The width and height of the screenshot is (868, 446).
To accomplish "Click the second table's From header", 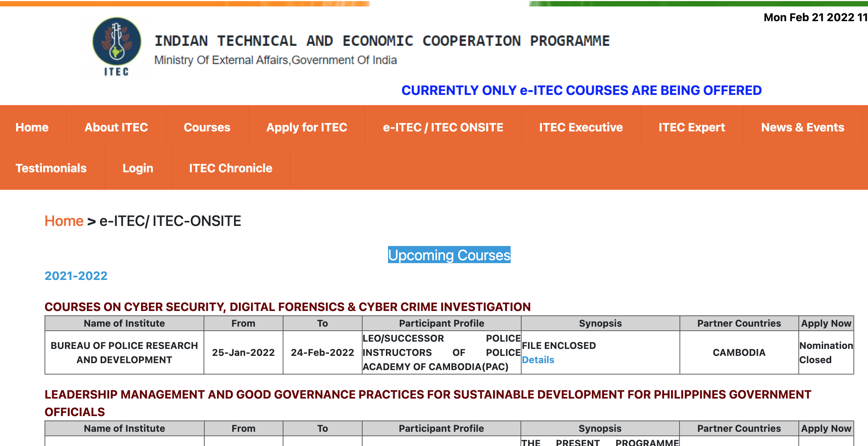I will pos(243,428).
